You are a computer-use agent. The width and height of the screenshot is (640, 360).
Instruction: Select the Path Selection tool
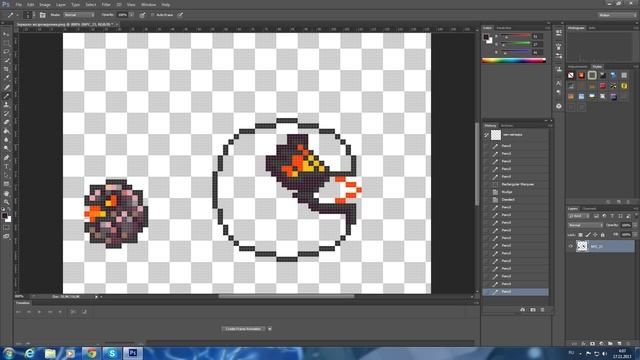click(x=6, y=175)
